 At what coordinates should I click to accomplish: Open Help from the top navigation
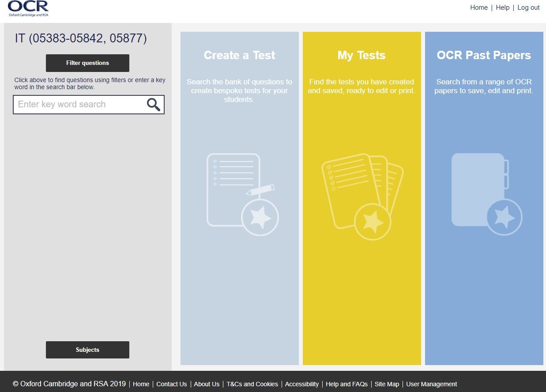coord(502,7)
